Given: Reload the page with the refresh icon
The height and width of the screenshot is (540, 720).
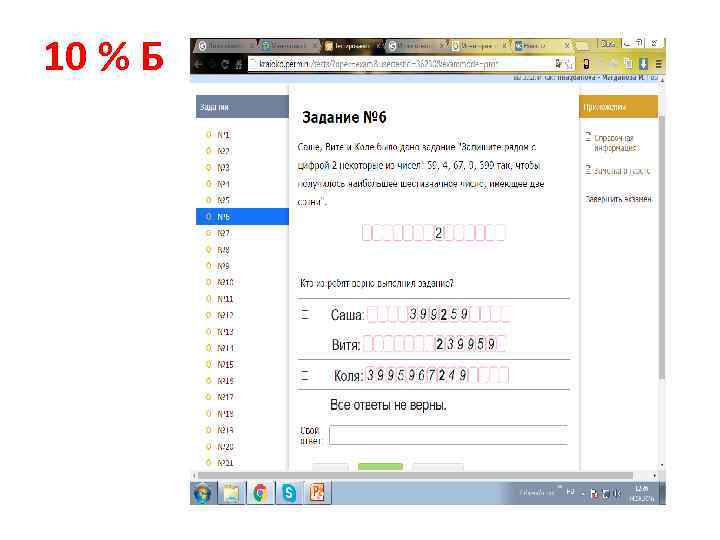Looking at the screenshot, I should coord(225,64).
